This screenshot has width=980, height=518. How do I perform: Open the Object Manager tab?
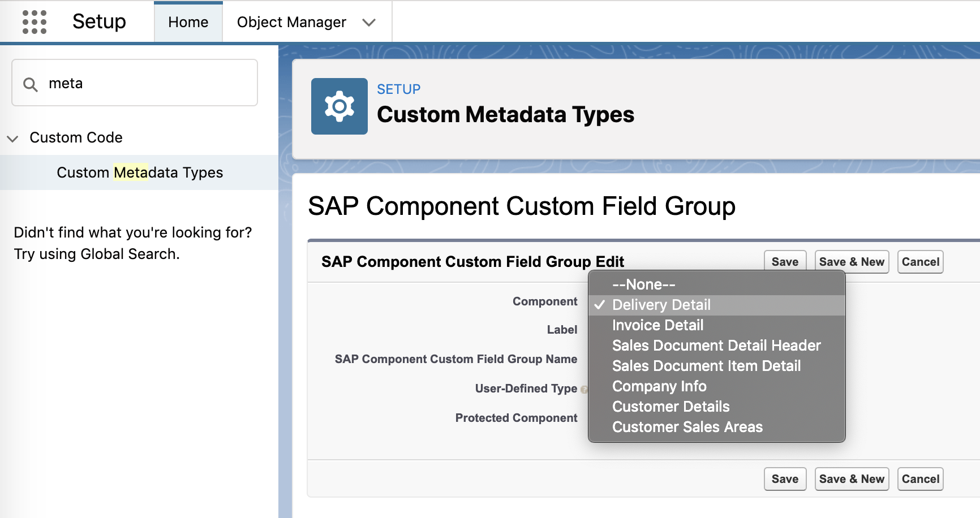[x=291, y=22]
